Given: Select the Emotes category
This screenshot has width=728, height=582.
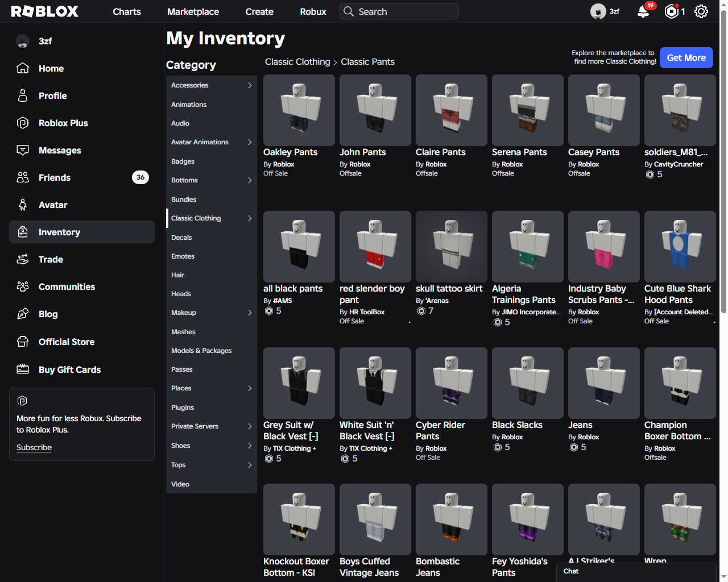Looking at the screenshot, I should (212, 256).
